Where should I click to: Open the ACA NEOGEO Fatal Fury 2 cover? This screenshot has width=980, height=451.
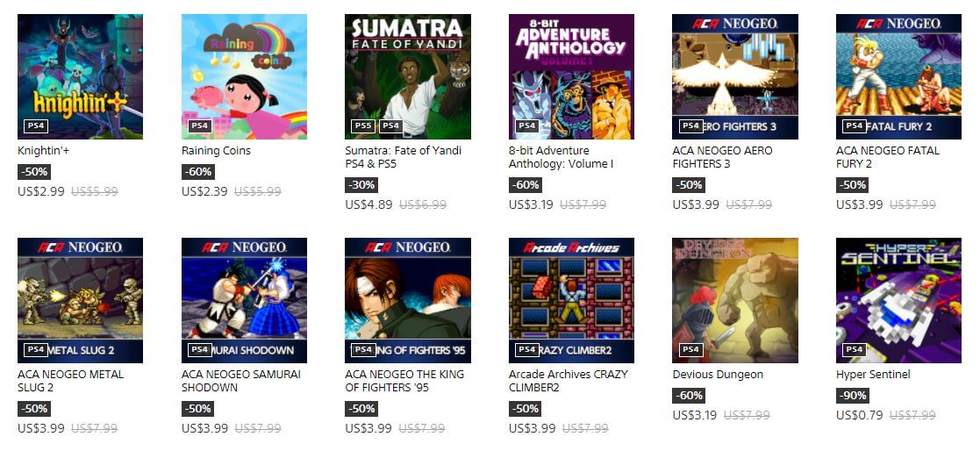click(898, 76)
